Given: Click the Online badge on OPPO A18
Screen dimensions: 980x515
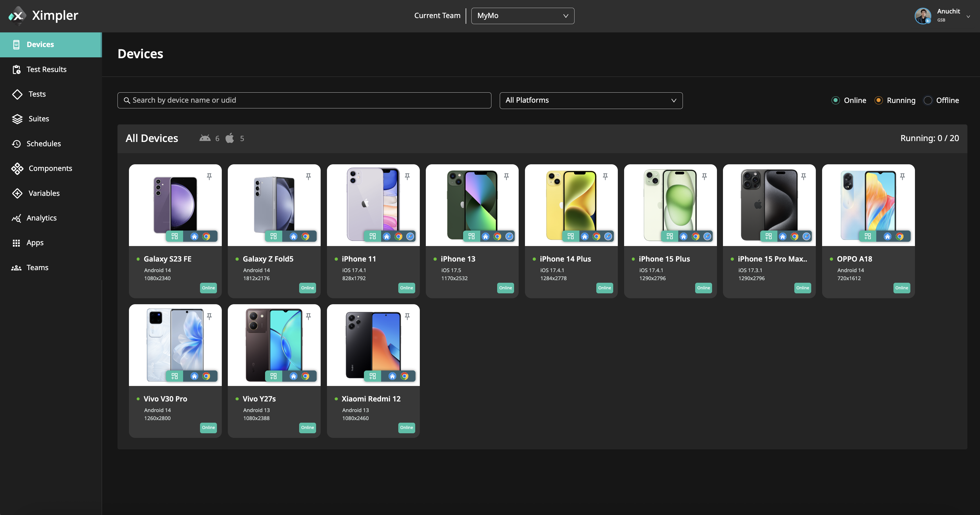Looking at the screenshot, I should point(902,288).
